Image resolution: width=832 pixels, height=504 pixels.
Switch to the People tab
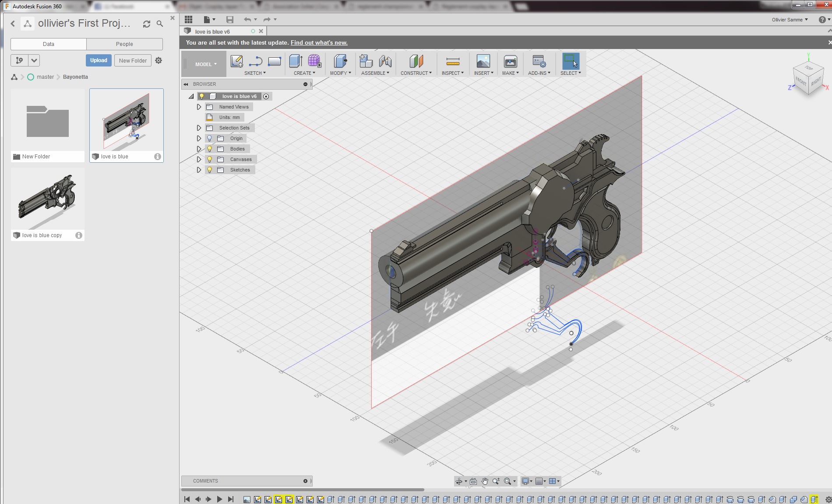tap(124, 44)
